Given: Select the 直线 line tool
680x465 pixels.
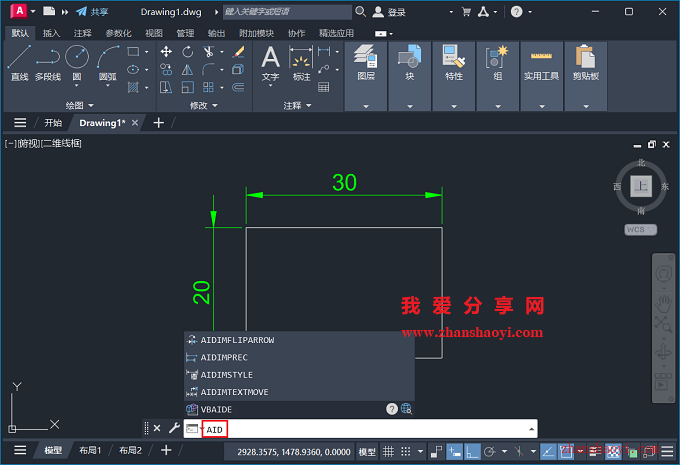Looking at the screenshot, I should [x=19, y=63].
